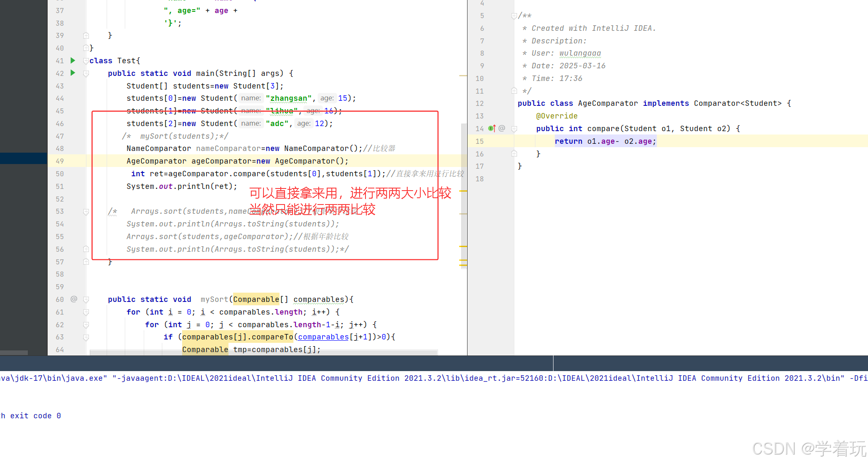Click run icon beside main method
868x463 pixels.
73,73
